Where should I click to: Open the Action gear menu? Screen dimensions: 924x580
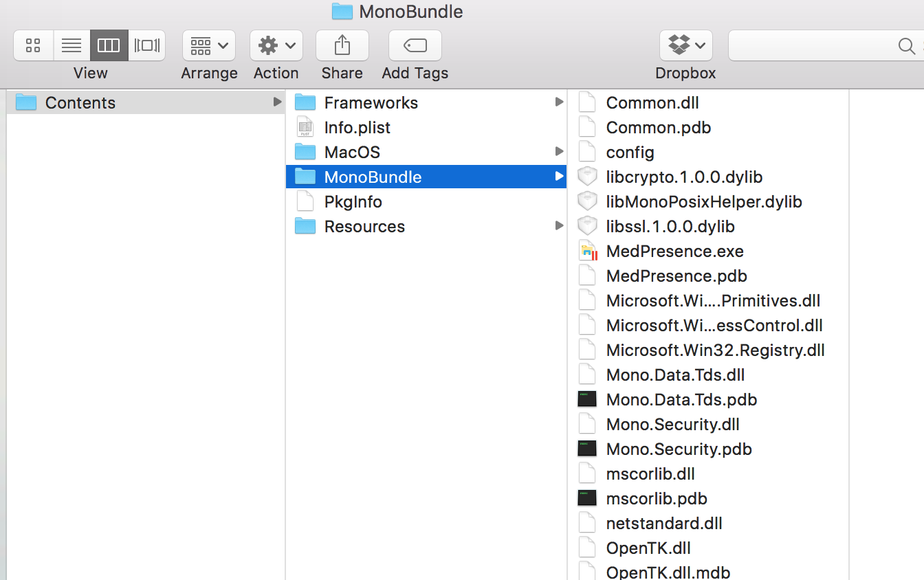[276, 46]
